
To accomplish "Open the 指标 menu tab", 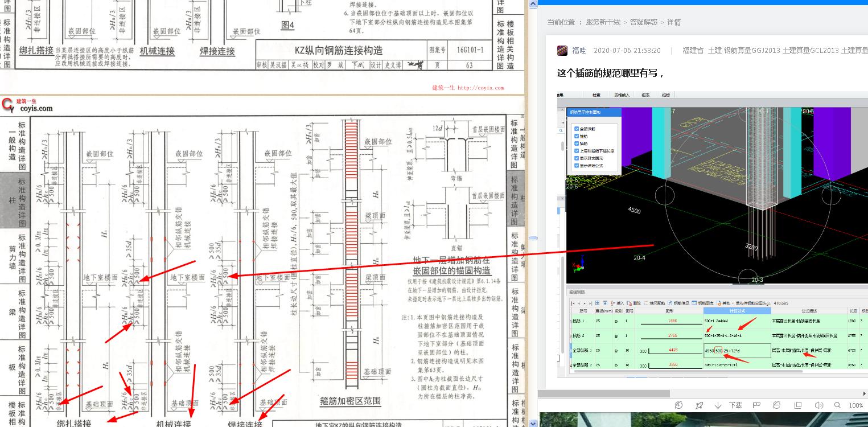I will (666, 95).
